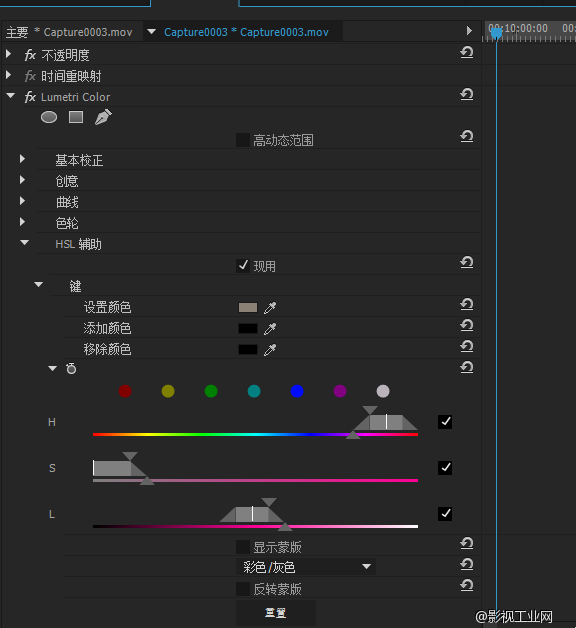Reset the HSL stopwatch row parameter
Image resolution: width=576 pixels, height=628 pixels.
(x=467, y=367)
